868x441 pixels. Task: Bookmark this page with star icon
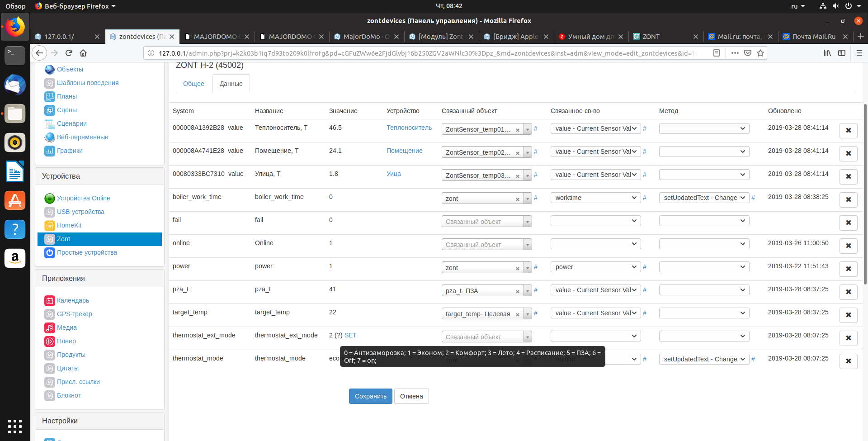(x=760, y=53)
